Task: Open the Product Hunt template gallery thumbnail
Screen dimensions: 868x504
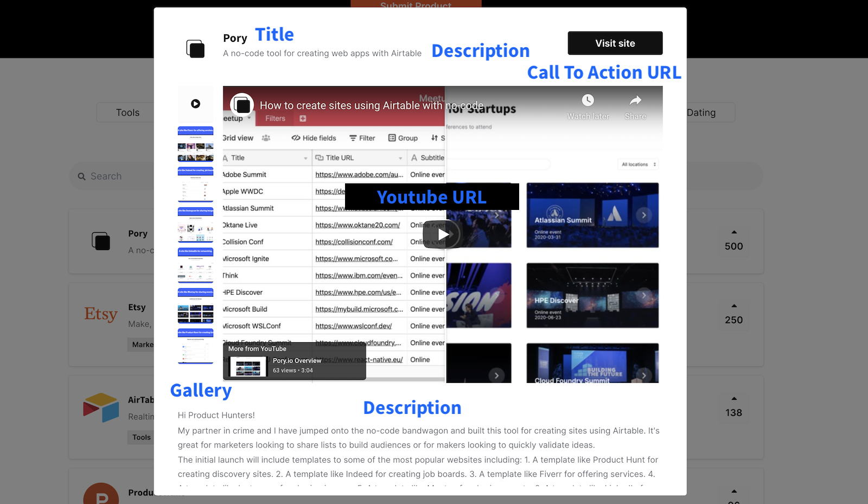Action: coord(195,346)
